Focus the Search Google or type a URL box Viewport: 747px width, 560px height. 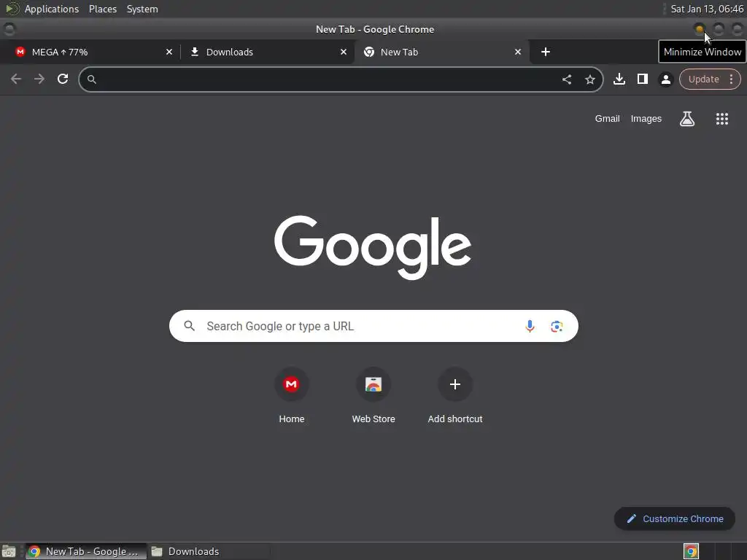(373, 326)
